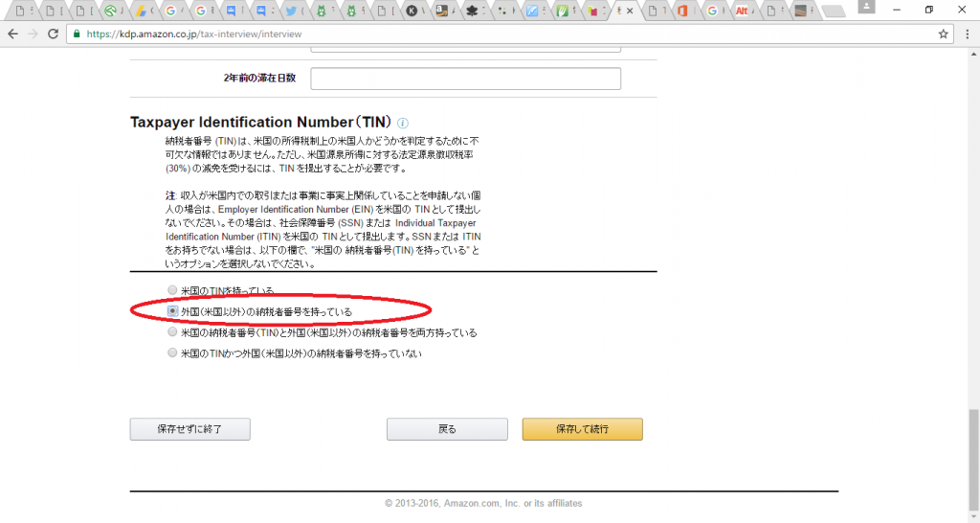Go back using the browser back arrow
This screenshot has height=523, width=980.
tap(13, 34)
